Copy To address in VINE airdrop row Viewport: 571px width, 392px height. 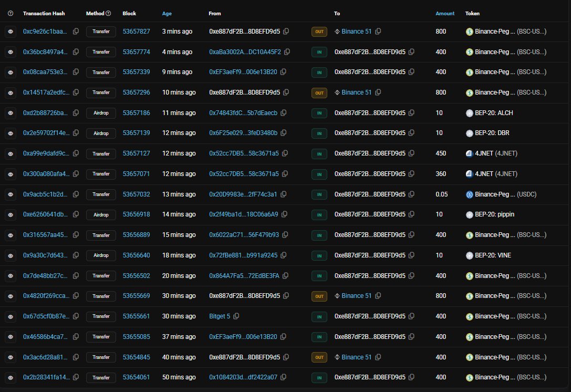[x=411, y=255]
